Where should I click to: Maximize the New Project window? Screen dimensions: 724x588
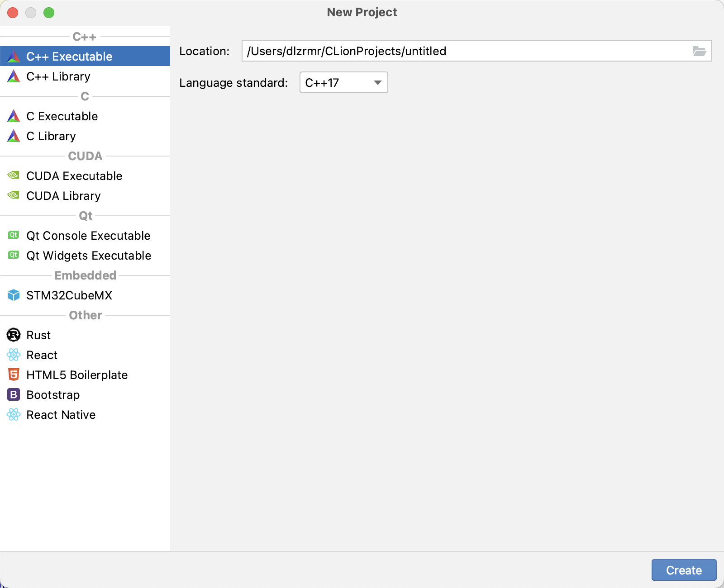[49, 13]
